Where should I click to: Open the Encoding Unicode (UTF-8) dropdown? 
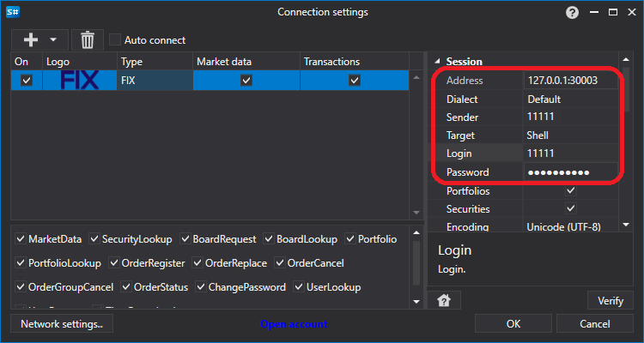(570, 227)
